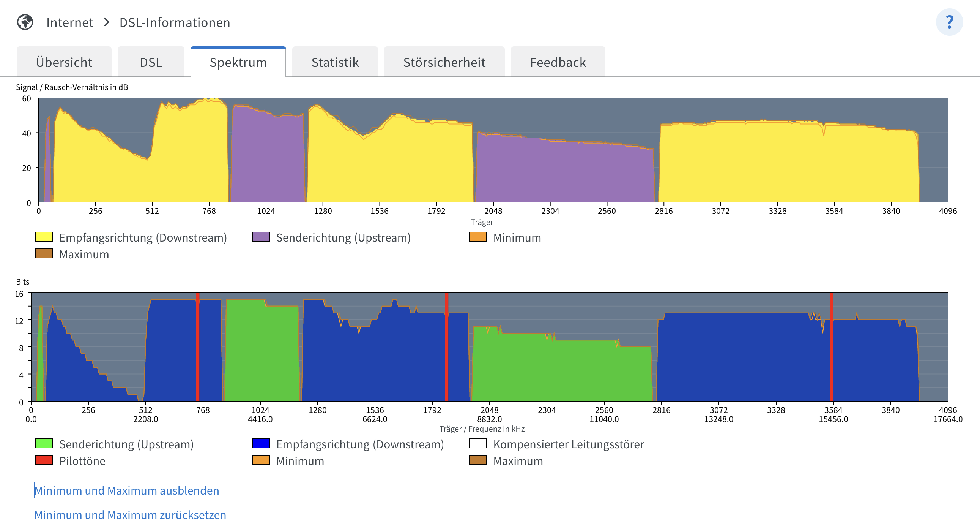This screenshot has width=980, height=525.
Task: Click the breadcrumb chevron after Internet
Action: pos(107,22)
